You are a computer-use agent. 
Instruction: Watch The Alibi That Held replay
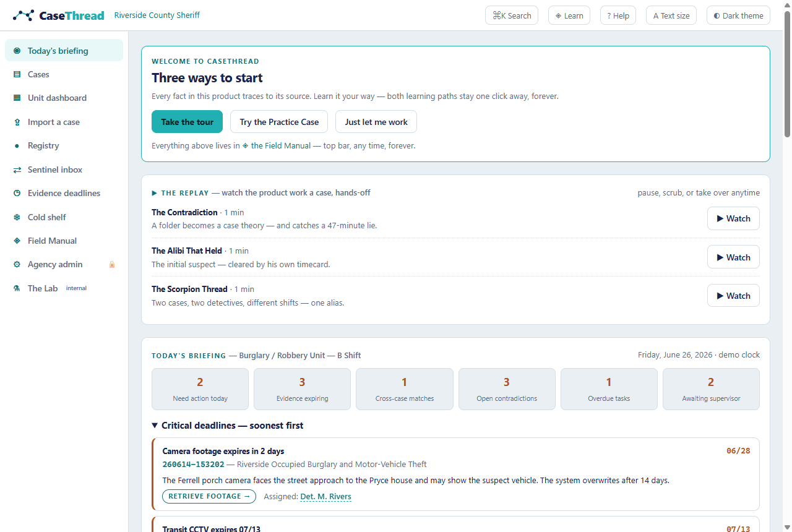pyautogui.click(x=733, y=257)
